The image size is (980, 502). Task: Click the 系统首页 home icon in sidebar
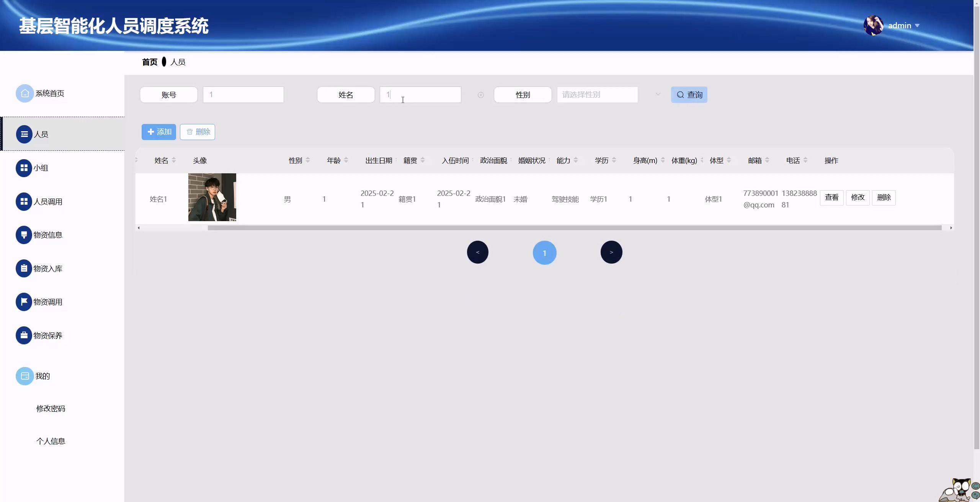(x=24, y=93)
